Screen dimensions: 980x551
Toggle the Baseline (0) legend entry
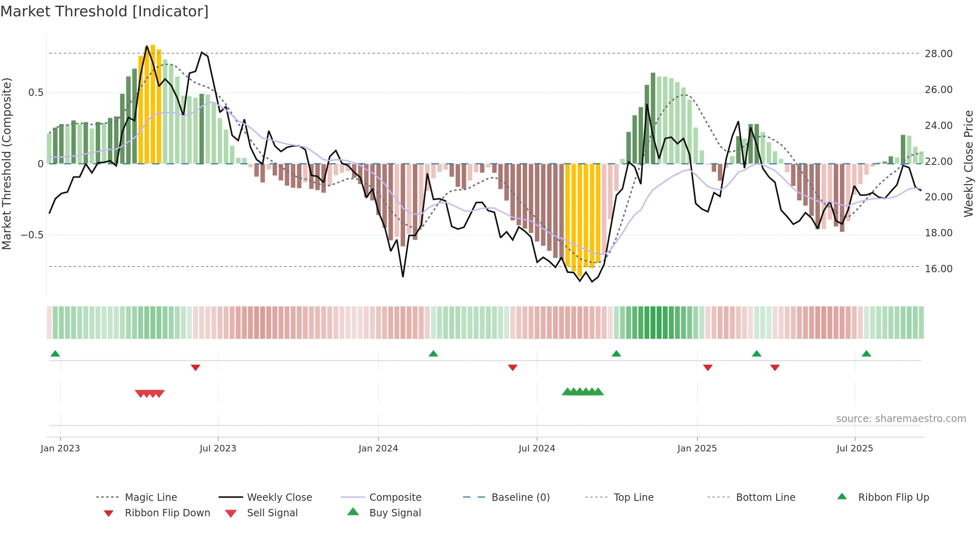506,497
